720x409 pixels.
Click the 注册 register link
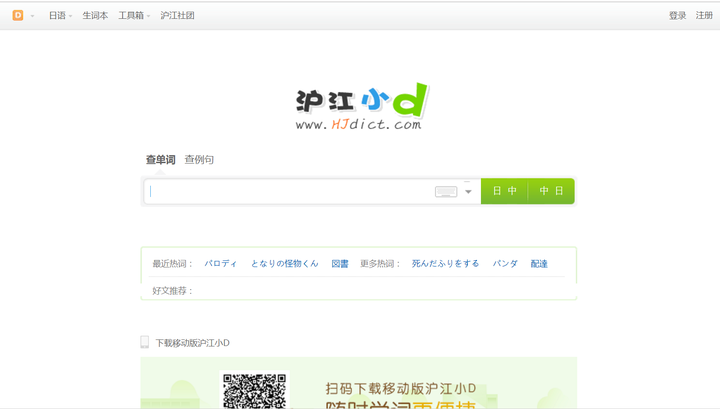[x=704, y=16]
